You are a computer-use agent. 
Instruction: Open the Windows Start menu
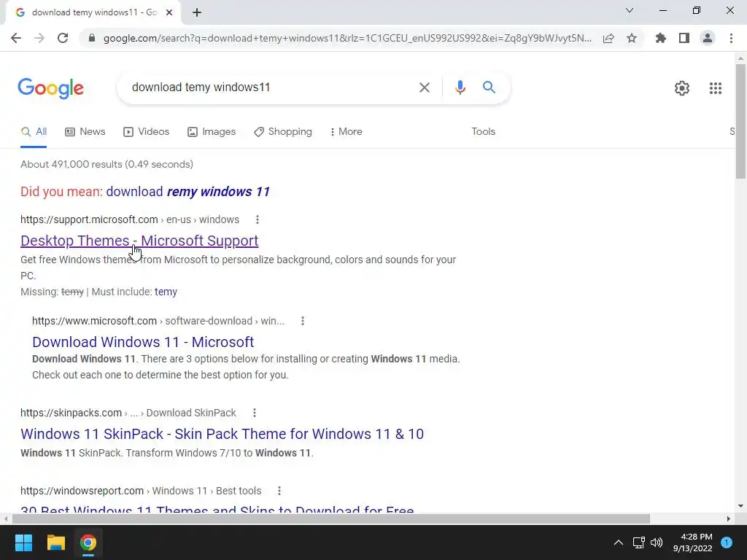tap(23, 542)
